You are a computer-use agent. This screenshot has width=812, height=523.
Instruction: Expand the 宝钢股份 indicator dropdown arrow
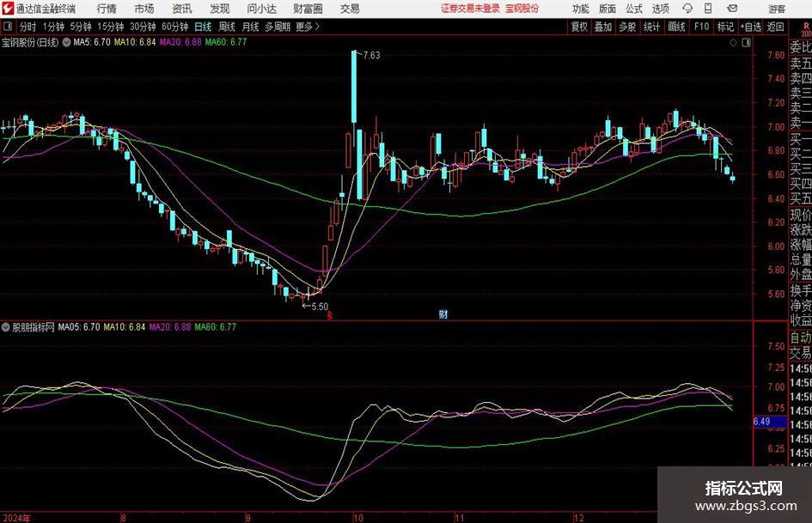[x=66, y=42]
